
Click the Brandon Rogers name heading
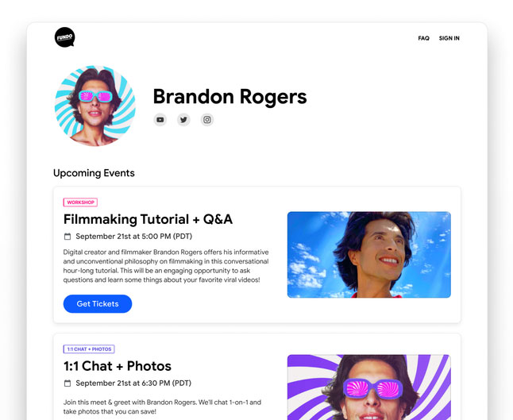point(230,97)
